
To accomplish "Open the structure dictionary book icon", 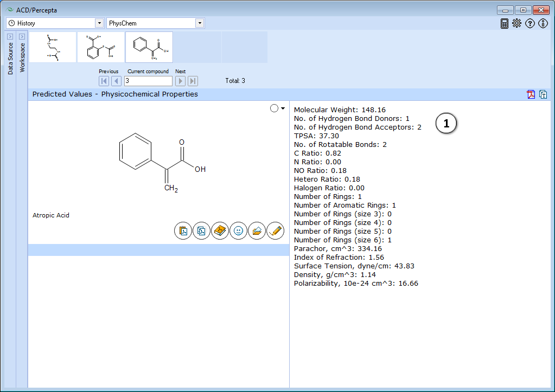I will click(220, 231).
